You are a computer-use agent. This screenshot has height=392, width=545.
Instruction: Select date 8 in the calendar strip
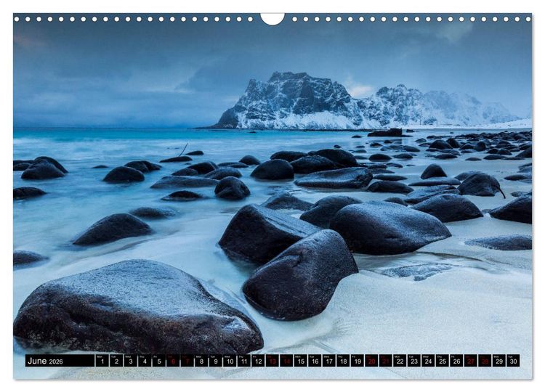(201, 360)
